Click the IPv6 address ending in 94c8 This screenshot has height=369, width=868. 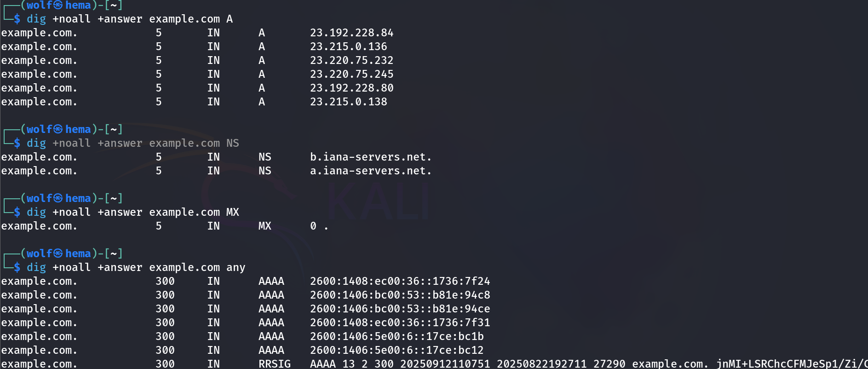pos(400,295)
